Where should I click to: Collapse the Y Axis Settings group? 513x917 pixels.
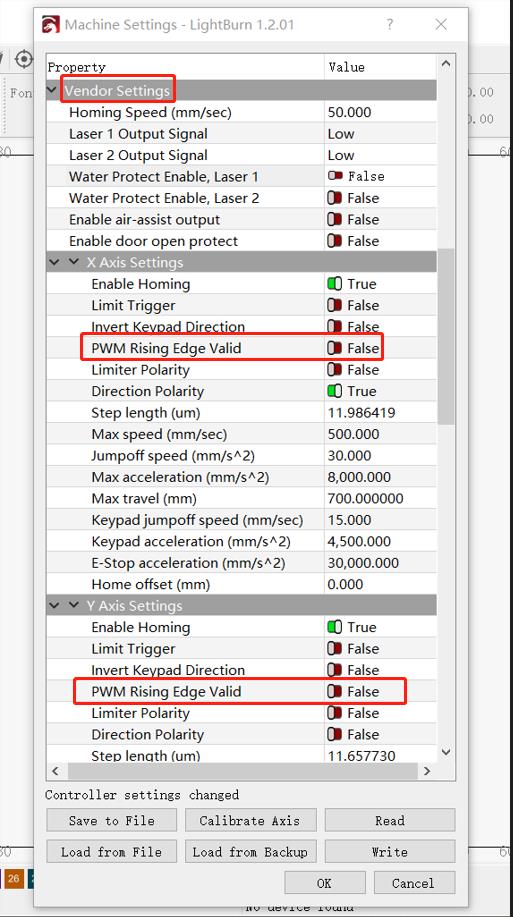(74, 606)
